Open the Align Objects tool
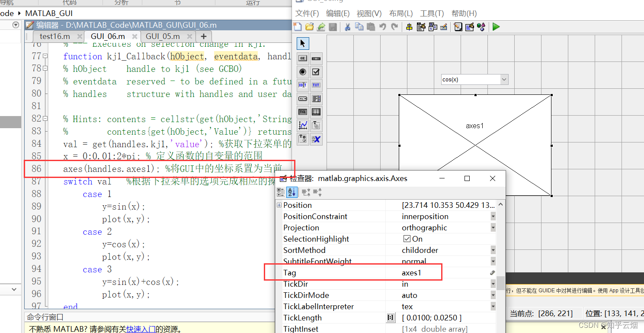The image size is (644, 333). [409, 27]
